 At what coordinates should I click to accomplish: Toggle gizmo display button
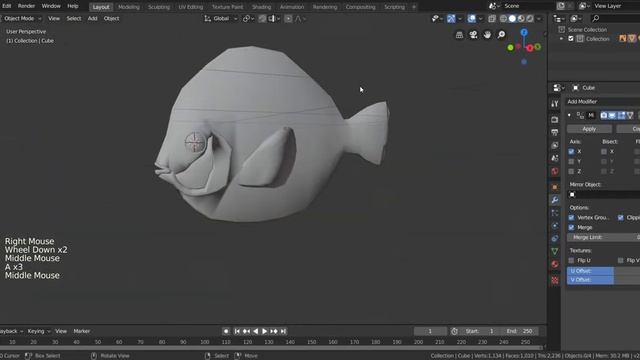(x=451, y=18)
